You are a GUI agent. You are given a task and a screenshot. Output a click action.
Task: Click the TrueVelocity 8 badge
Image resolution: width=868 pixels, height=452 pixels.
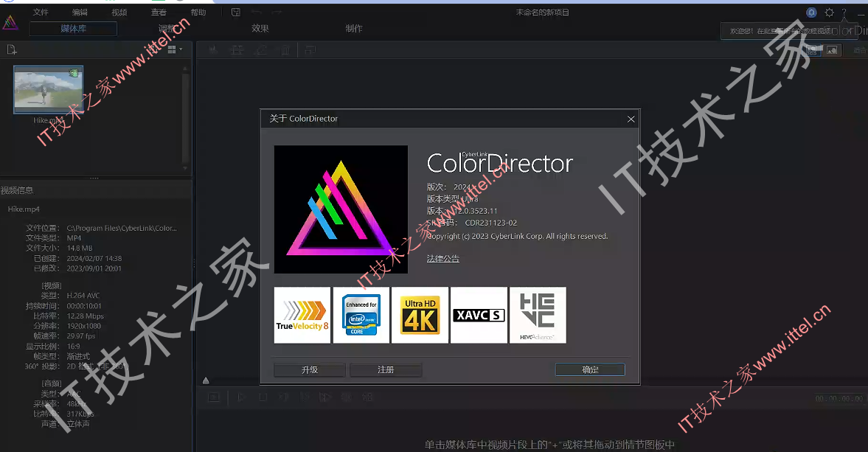click(302, 315)
